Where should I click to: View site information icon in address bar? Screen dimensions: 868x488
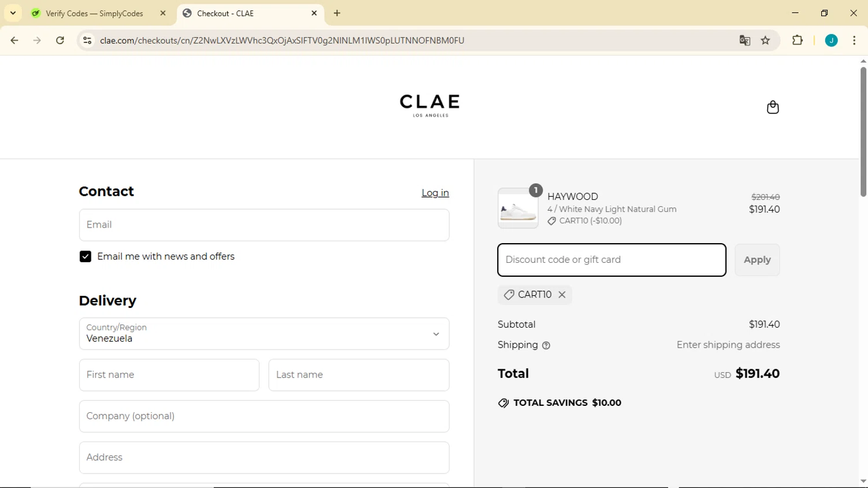tap(87, 41)
